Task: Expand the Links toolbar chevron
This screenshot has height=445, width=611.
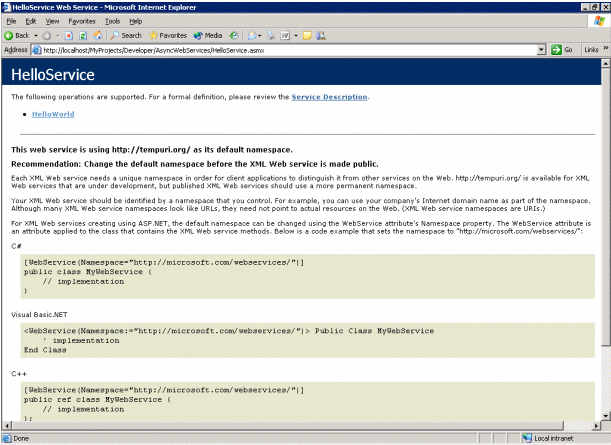Action: (x=606, y=48)
